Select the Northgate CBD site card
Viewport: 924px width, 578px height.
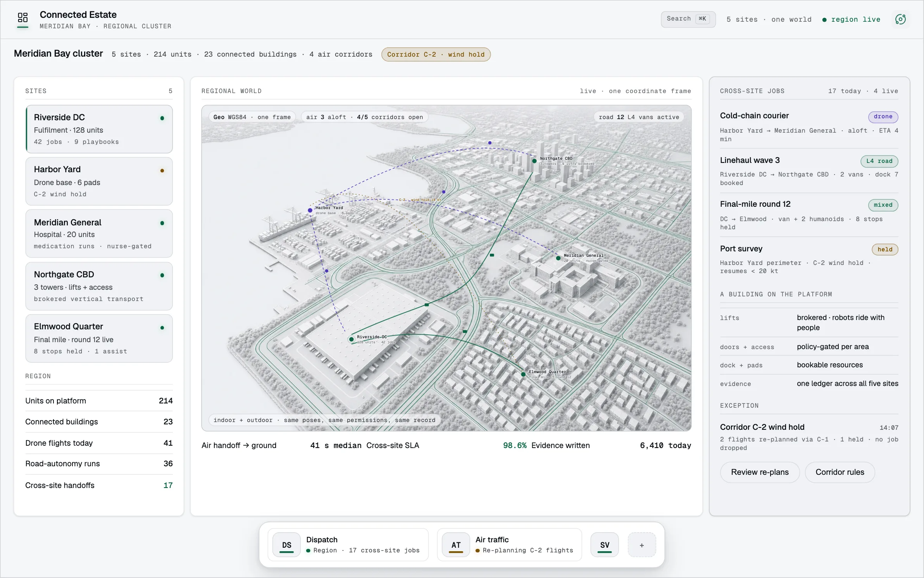click(x=99, y=286)
